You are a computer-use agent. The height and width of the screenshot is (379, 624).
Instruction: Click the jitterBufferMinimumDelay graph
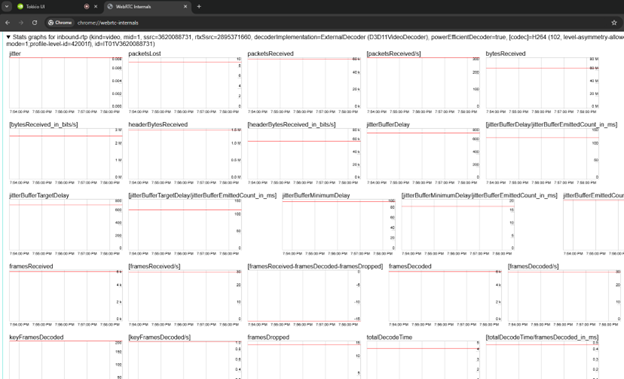point(339,224)
